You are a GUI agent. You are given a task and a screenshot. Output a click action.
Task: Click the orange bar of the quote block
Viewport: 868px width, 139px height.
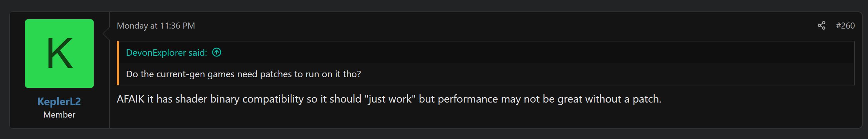(x=118, y=63)
